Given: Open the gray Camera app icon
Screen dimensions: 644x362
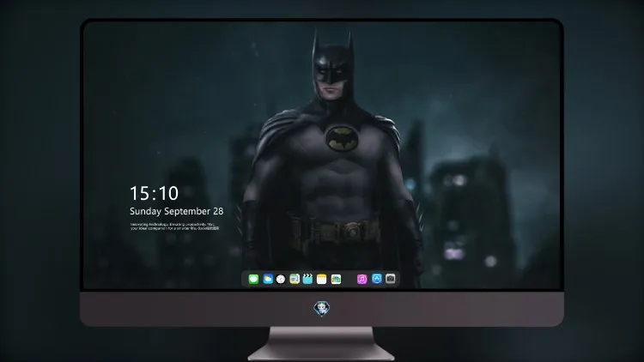Looking at the screenshot, I should point(391,279).
